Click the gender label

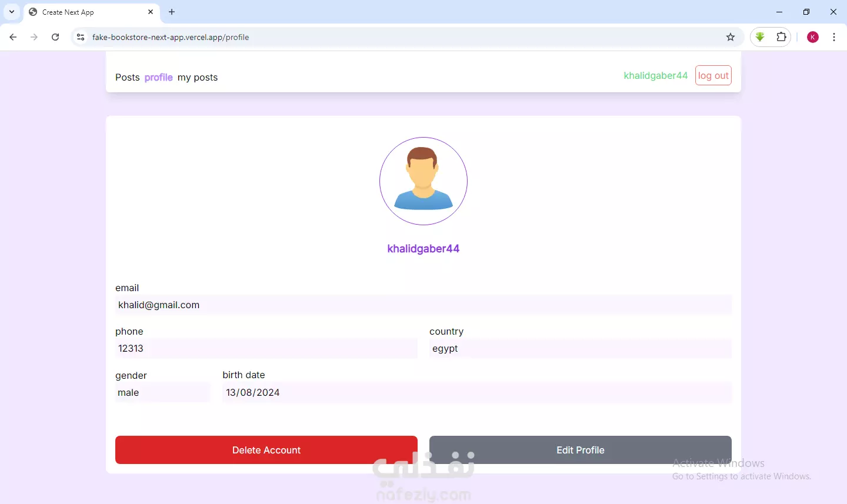pos(131,375)
